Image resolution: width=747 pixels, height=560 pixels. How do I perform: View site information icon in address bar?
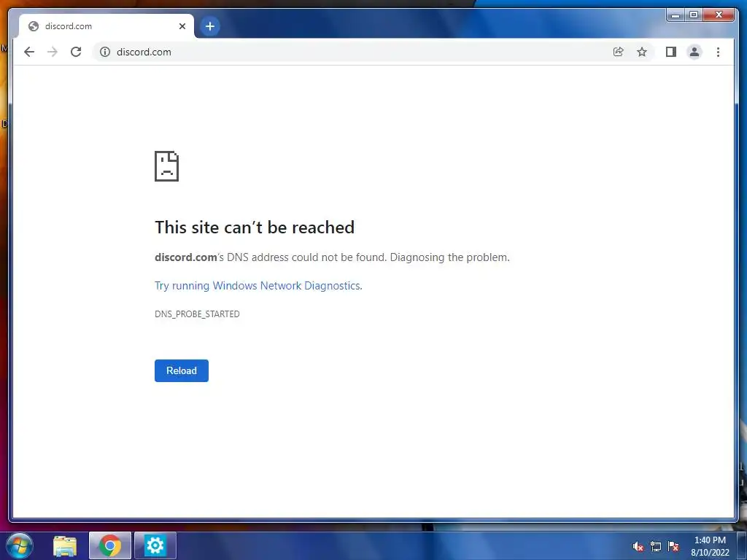tap(105, 52)
